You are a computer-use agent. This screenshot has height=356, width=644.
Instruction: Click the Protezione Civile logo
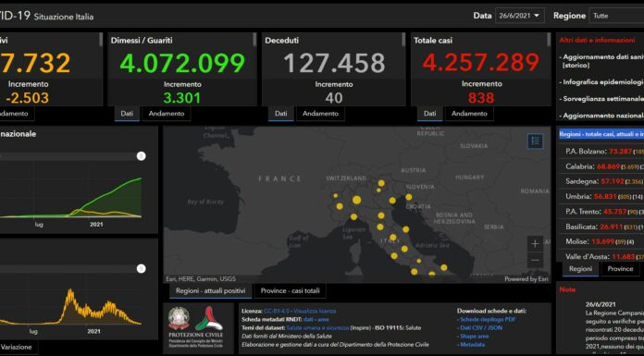point(208,319)
